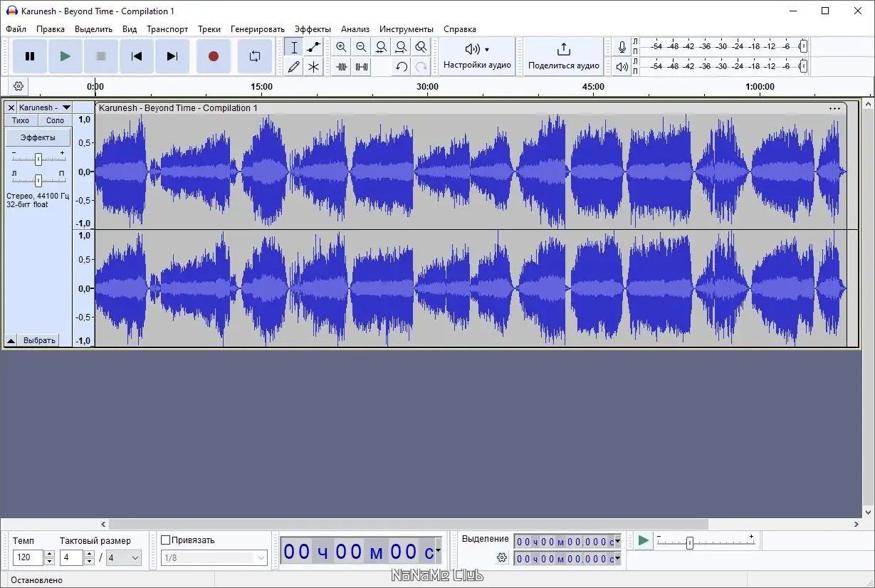Image resolution: width=875 pixels, height=588 pixels.
Task: Click the Zoom In magnifier
Action: 342,48
